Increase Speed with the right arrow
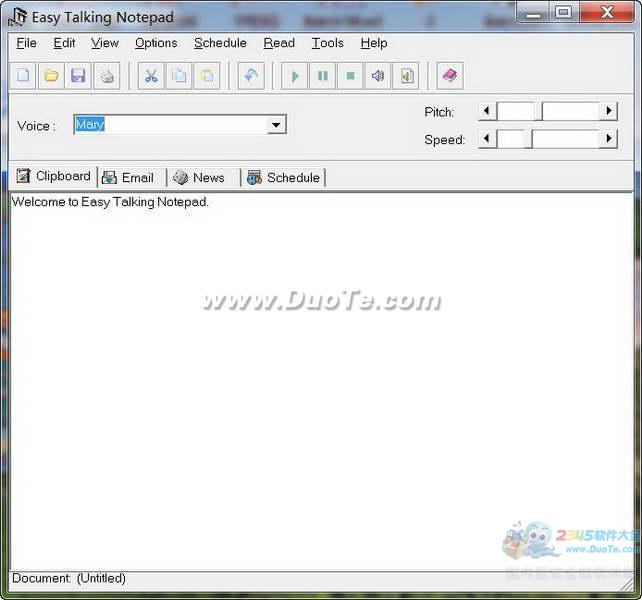The image size is (642, 600). [x=608, y=139]
